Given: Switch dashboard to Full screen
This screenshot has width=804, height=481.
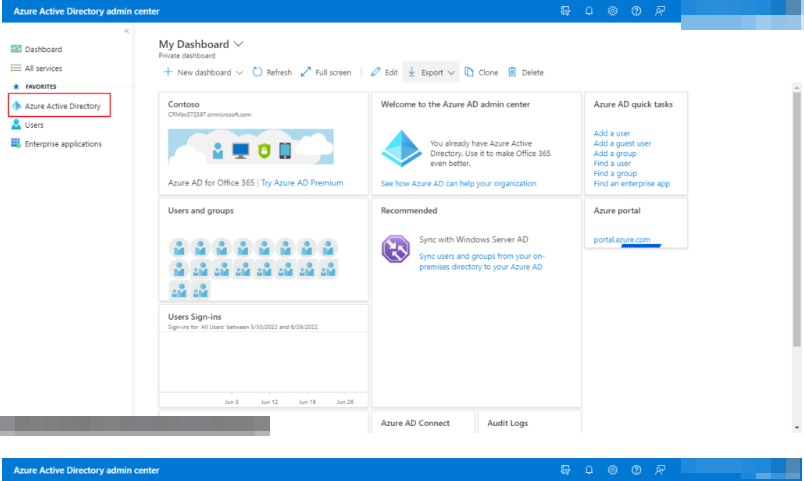Looking at the screenshot, I should click(x=326, y=72).
